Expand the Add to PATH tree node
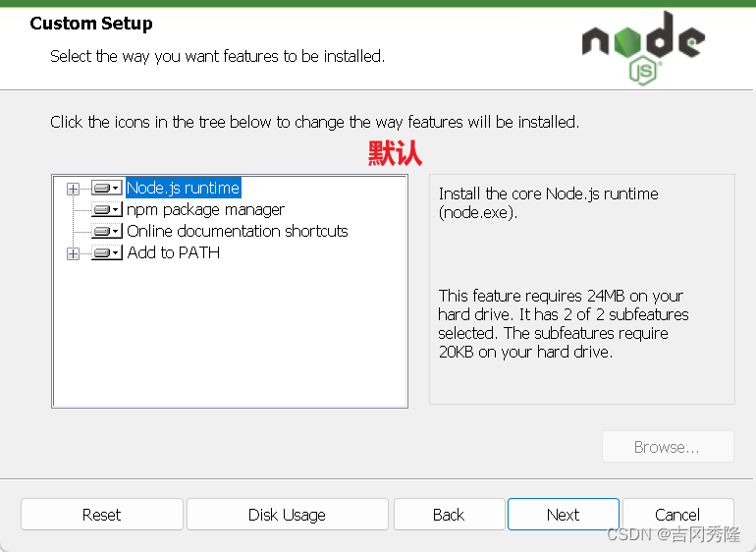The width and height of the screenshot is (756, 552). click(x=74, y=253)
